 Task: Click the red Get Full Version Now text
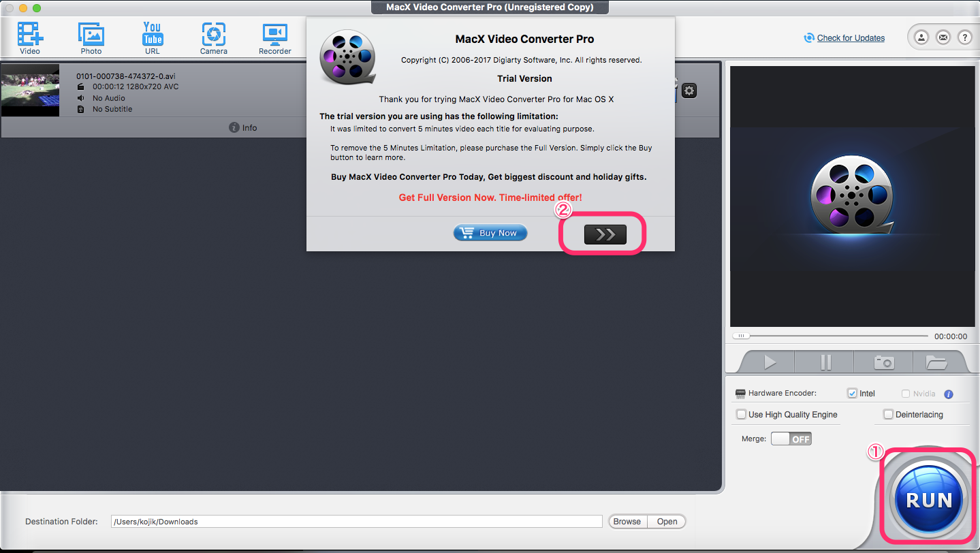pyautogui.click(x=490, y=197)
